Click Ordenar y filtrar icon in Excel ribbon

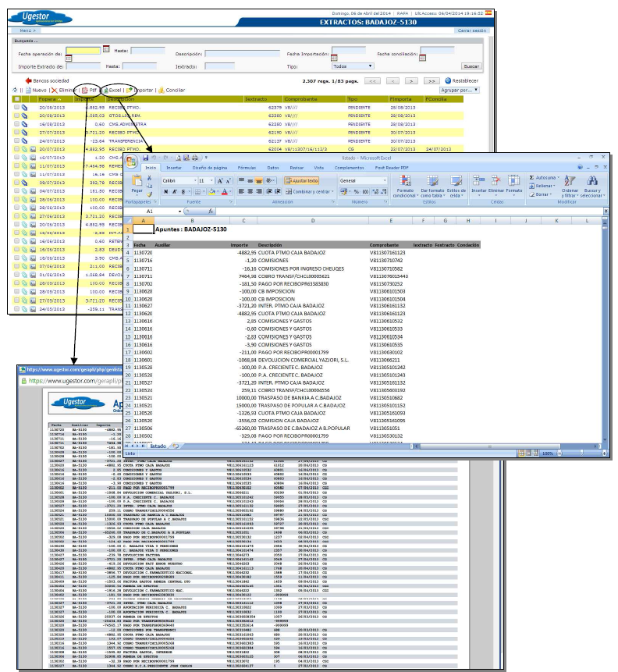coord(570,180)
